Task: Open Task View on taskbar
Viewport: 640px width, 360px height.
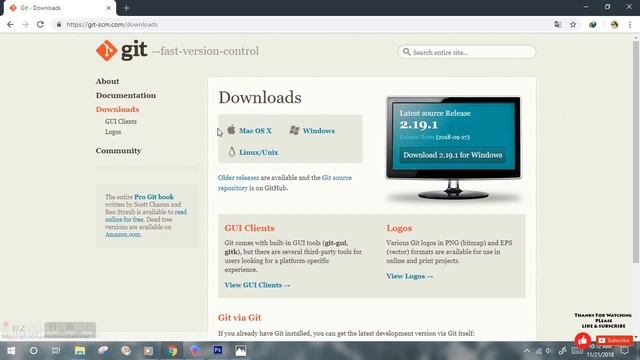Action: (56, 351)
